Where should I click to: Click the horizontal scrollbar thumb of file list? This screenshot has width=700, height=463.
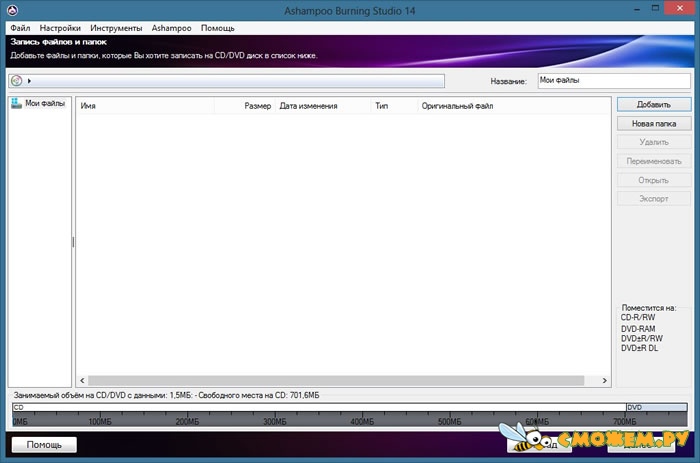pyautogui.click(x=336, y=380)
